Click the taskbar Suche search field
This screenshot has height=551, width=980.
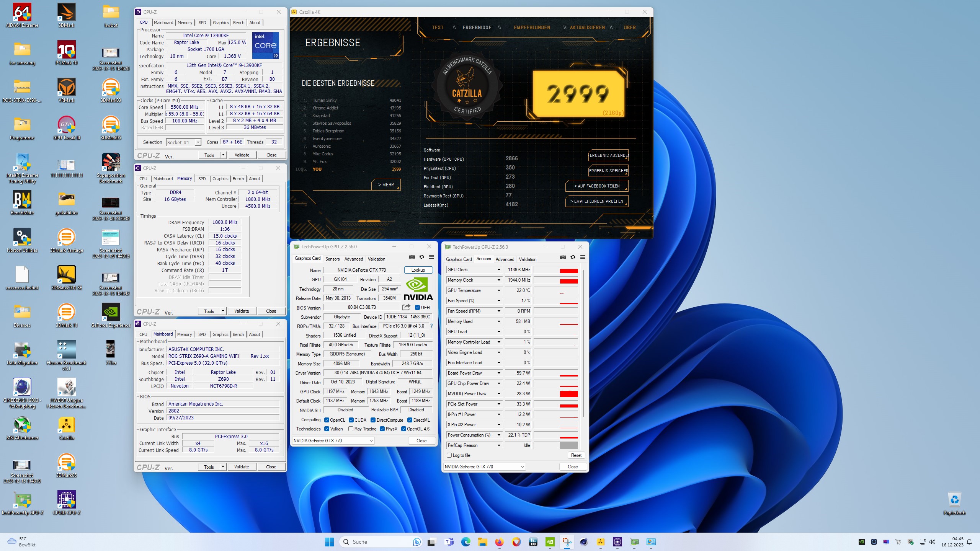381,542
